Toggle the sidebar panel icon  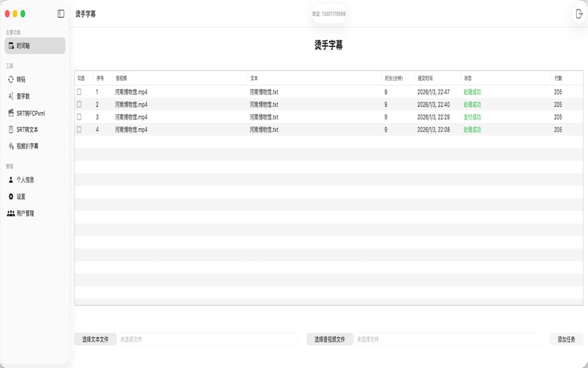pos(61,14)
